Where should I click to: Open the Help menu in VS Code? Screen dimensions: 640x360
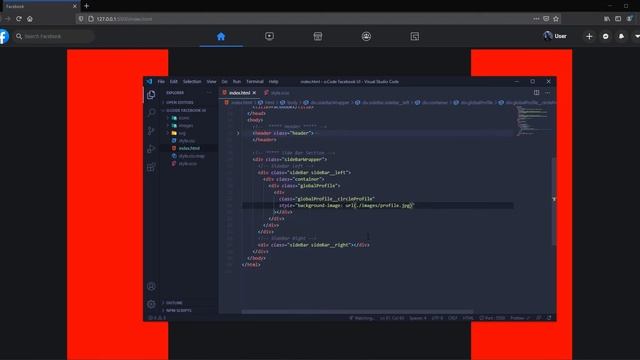point(273,82)
